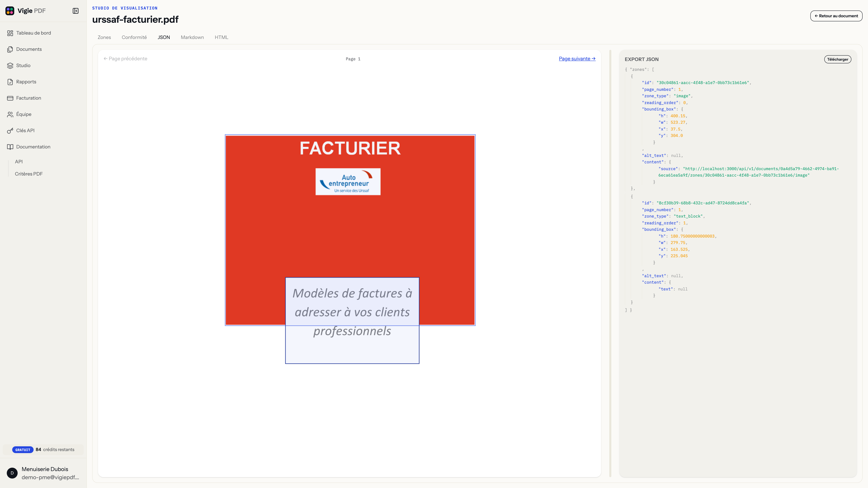
Task: Open Critères PDF documentation sub-item
Action: (x=29, y=174)
